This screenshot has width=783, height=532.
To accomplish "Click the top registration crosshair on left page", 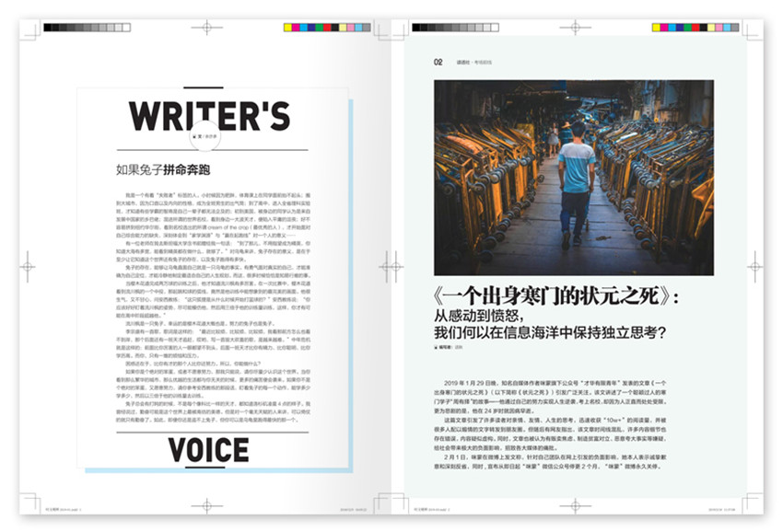I will (205, 28).
